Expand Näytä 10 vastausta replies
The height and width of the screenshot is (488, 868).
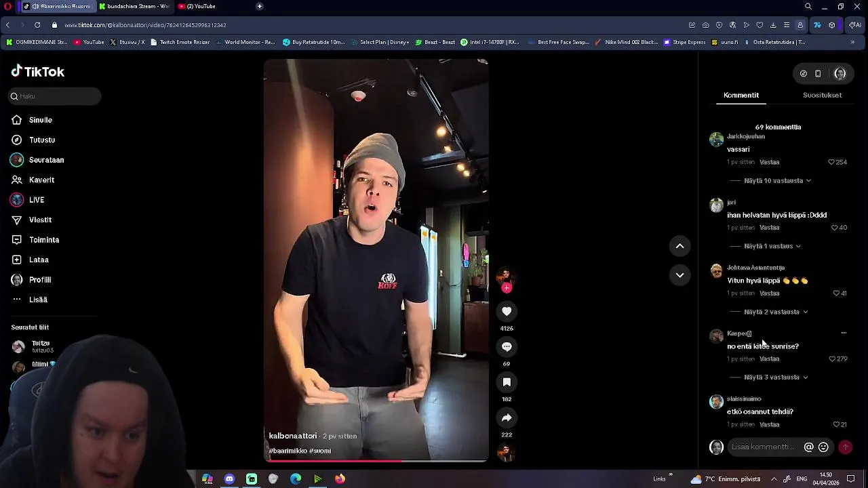point(777,181)
